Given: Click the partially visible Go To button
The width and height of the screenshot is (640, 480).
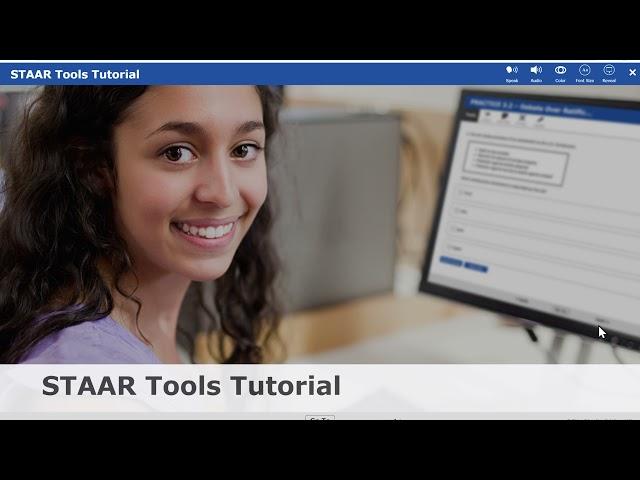Looking at the screenshot, I should [320, 418].
